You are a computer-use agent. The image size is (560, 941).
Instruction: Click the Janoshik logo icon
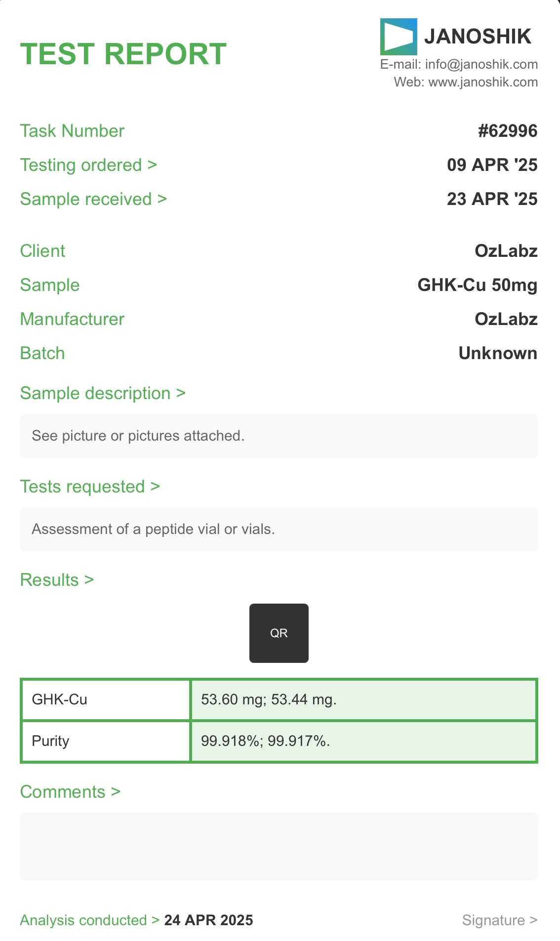point(398,37)
